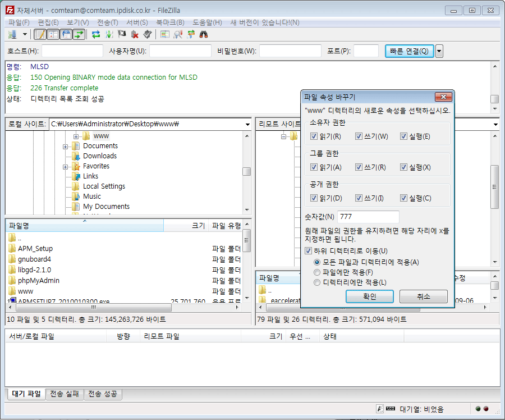Uncheck owner 쓰기(W) permission
Screen dimensions: 505x420
point(359,136)
